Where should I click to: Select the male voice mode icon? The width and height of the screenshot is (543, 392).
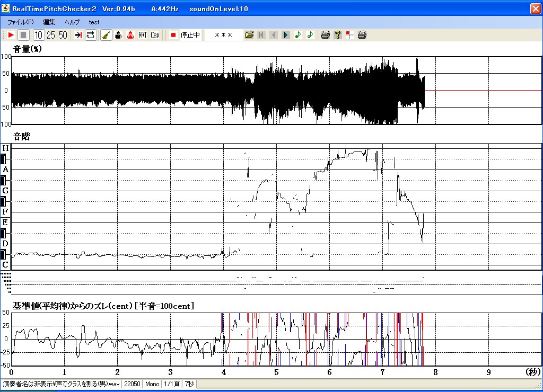(118, 35)
